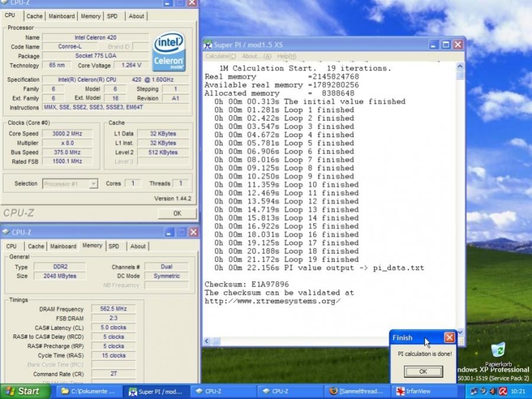The width and height of the screenshot is (532, 399).
Task: Click the Bus Speed value 375.0 MHz
Action: [x=67, y=152]
